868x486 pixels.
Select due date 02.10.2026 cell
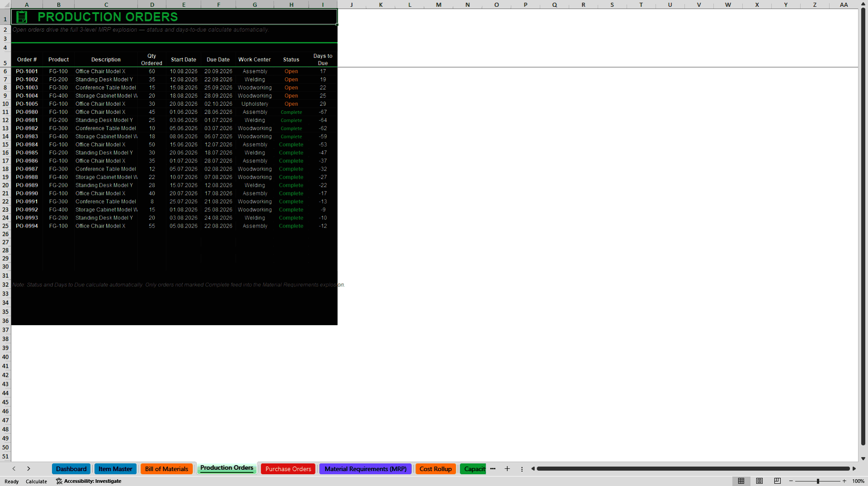tap(218, 104)
